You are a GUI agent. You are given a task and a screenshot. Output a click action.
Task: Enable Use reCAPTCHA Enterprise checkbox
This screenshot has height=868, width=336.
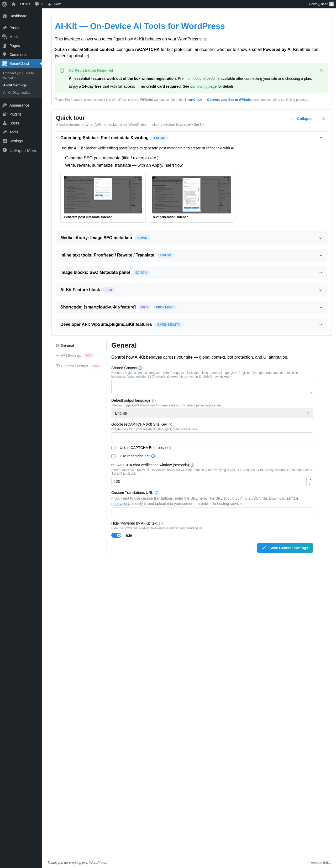click(x=114, y=448)
